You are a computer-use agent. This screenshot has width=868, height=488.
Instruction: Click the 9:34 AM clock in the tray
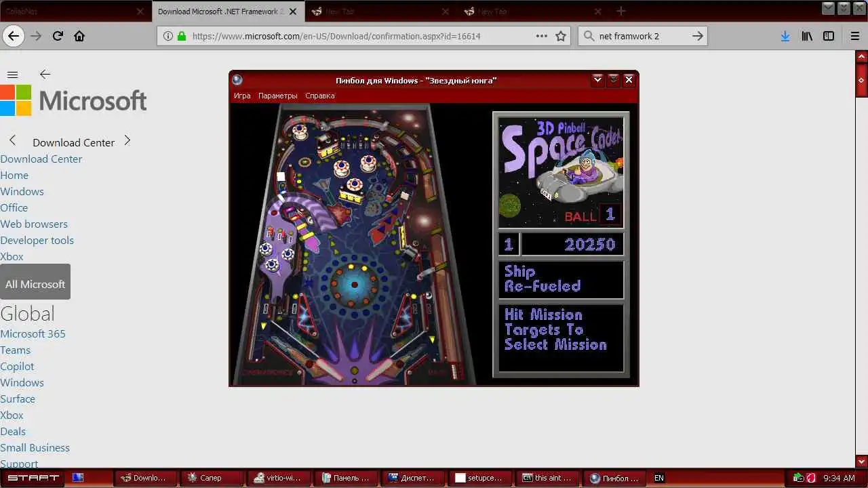point(838,478)
